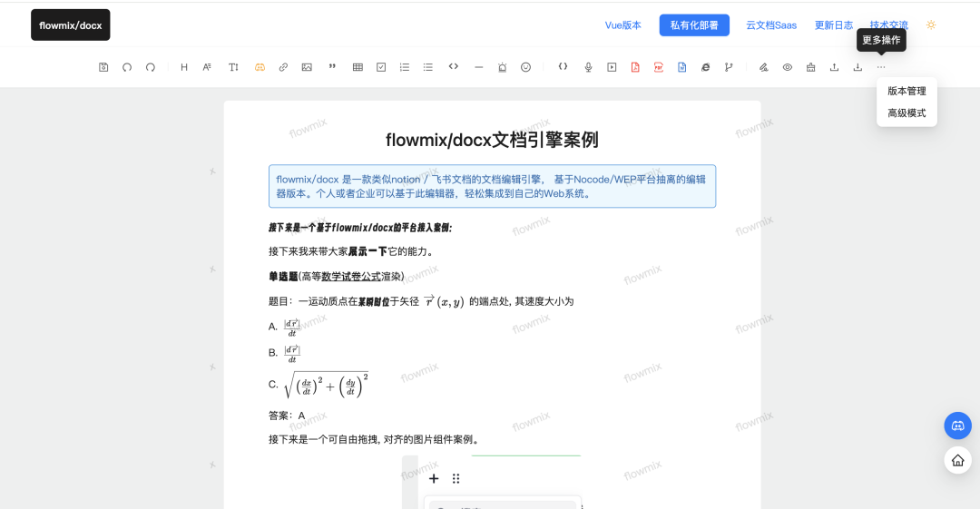Insert an image using the picture icon
980x509 pixels.
point(307,67)
